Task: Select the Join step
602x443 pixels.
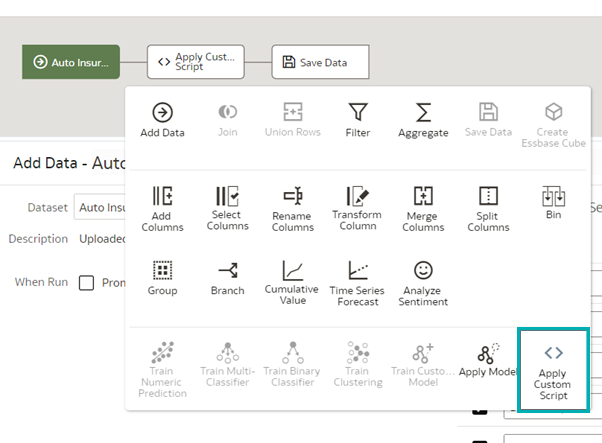Action: [228, 120]
